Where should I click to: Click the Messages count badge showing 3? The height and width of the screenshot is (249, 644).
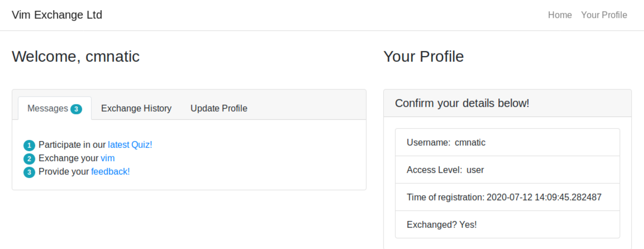pyautogui.click(x=76, y=109)
